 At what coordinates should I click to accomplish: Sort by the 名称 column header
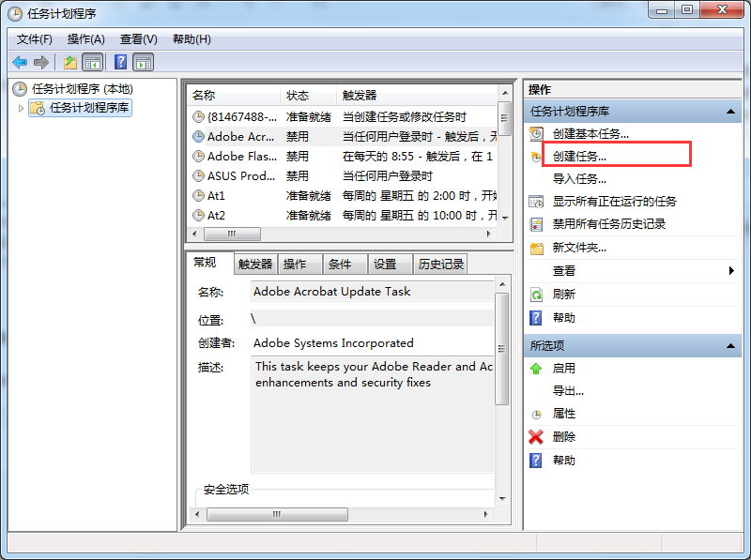pos(233,96)
